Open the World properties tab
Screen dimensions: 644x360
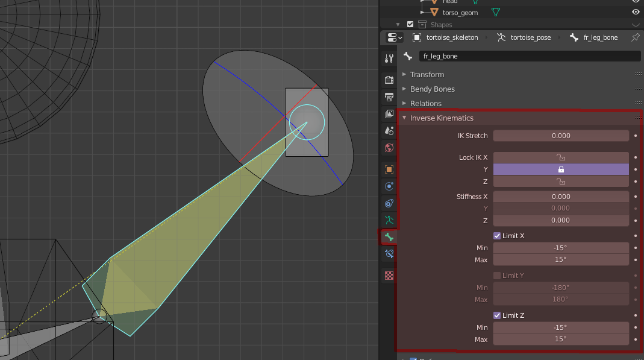(x=389, y=148)
